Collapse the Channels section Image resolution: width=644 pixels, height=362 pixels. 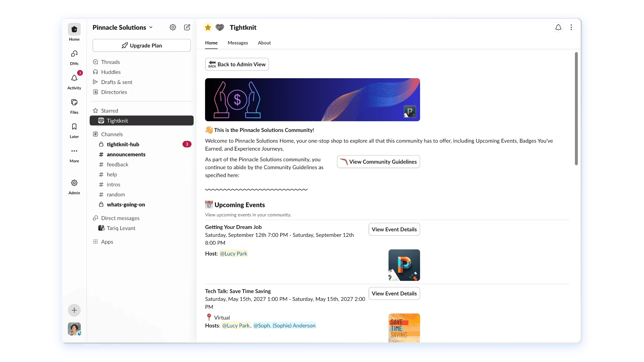tap(112, 134)
